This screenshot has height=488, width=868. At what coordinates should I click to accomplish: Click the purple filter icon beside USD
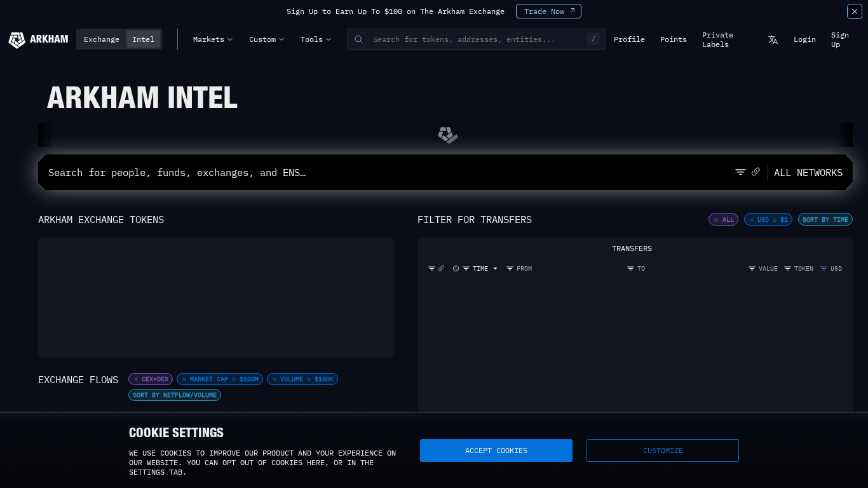coord(824,269)
